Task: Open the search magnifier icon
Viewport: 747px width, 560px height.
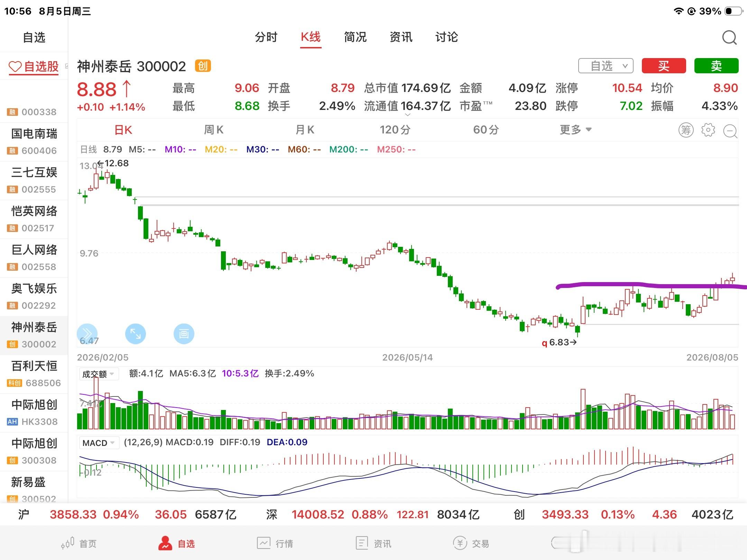Action: (729, 37)
